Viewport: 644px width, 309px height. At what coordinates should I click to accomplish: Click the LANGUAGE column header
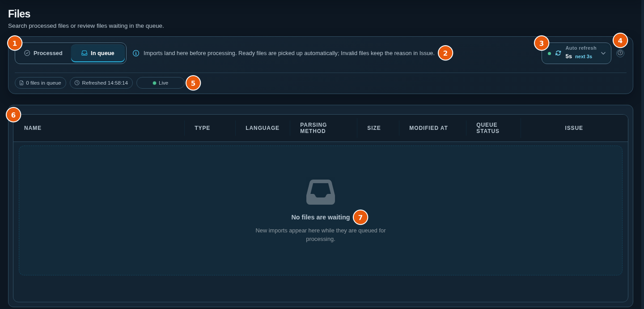(x=263, y=128)
